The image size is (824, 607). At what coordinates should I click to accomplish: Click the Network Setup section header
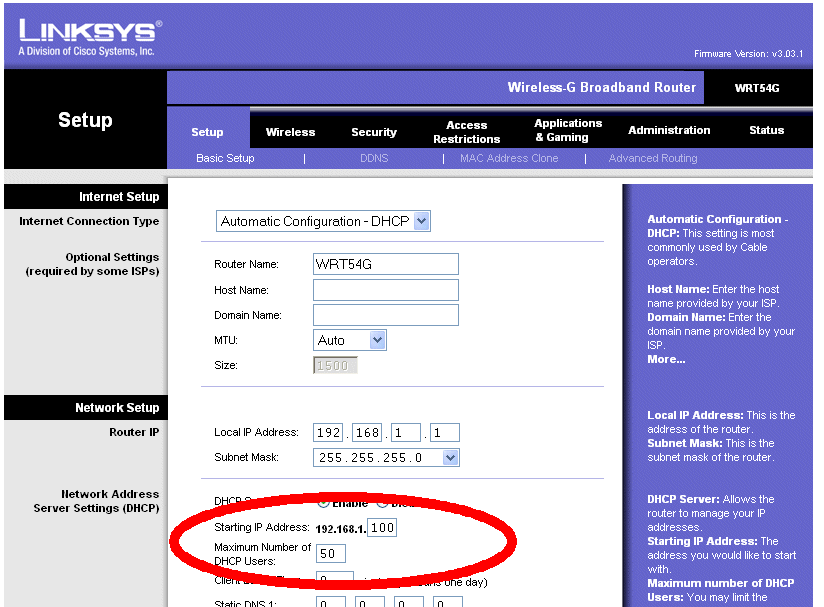[117, 408]
